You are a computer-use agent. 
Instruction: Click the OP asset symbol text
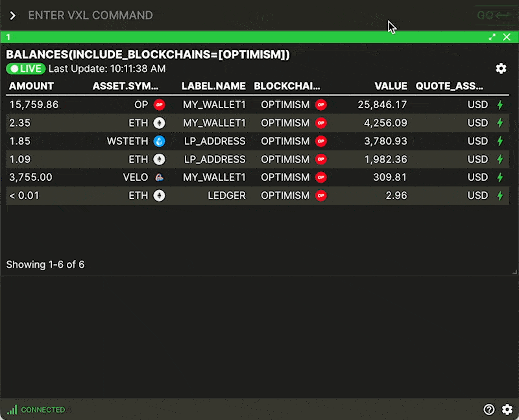pos(141,105)
